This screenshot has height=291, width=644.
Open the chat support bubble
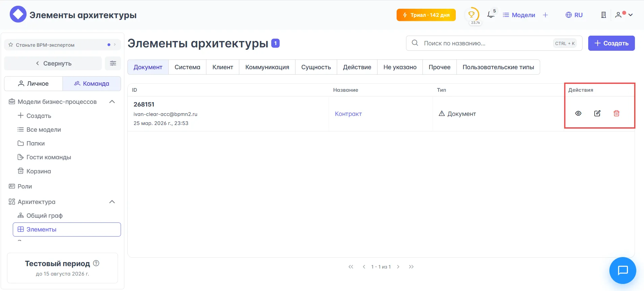coord(622,271)
